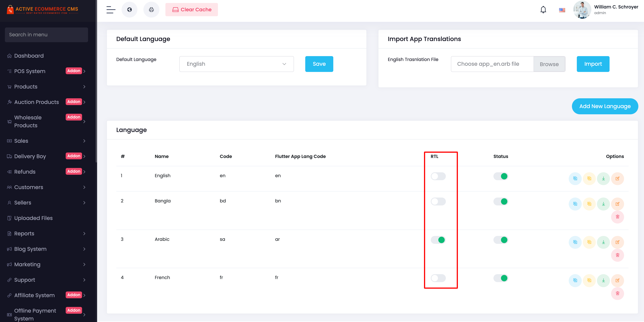Expand the Marketing menu chevron
Viewport: 644px width, 322px height.
(84, 264)
